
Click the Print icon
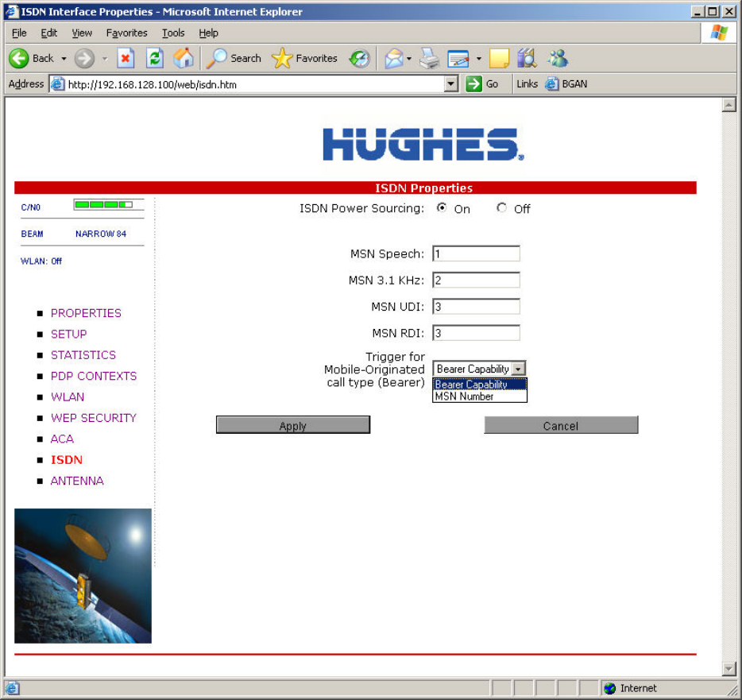pos(429,59)
